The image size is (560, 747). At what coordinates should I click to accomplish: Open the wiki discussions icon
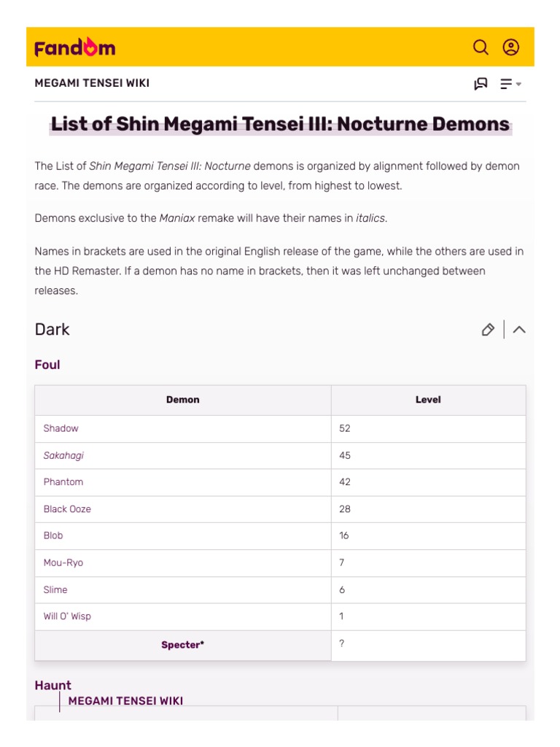(481, 84)
